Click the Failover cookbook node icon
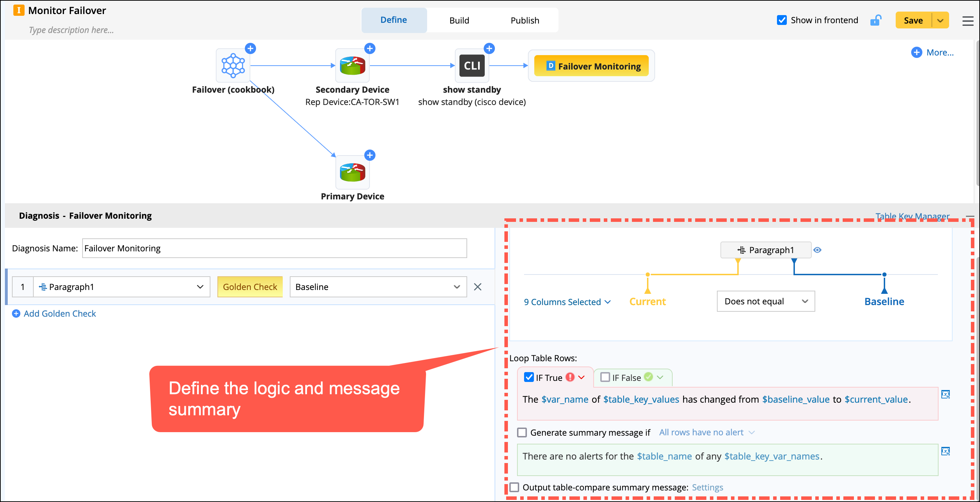Screen dimensions: 980x502 tap(233, 65)
